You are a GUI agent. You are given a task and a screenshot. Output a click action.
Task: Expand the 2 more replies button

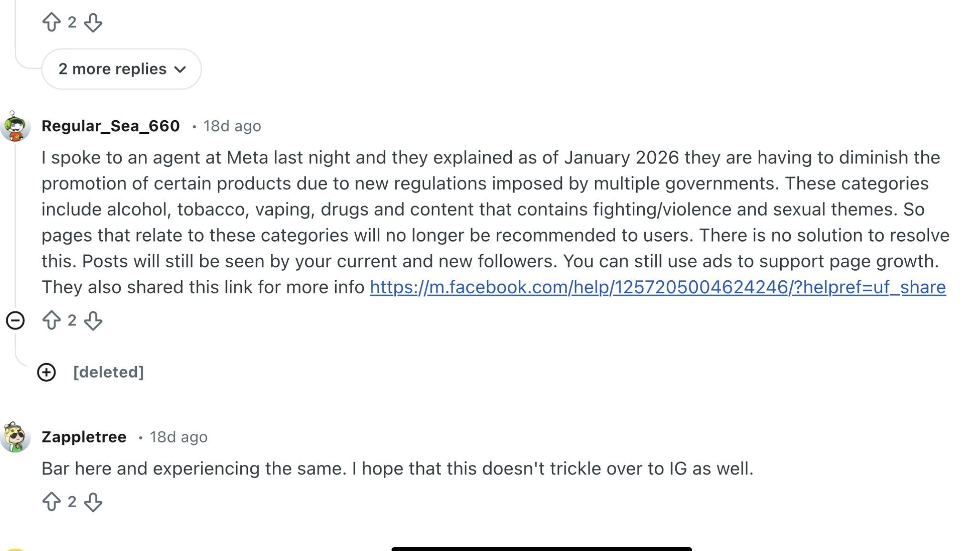click(122, 69)
